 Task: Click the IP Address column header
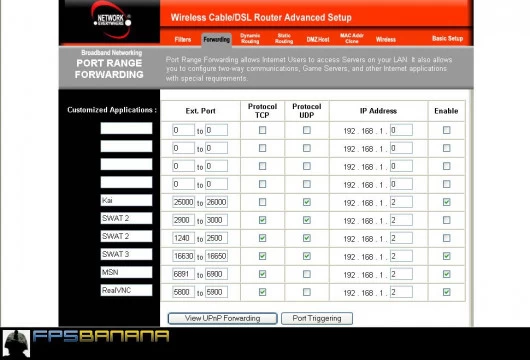pyautogui.click(x=378, y=111)
